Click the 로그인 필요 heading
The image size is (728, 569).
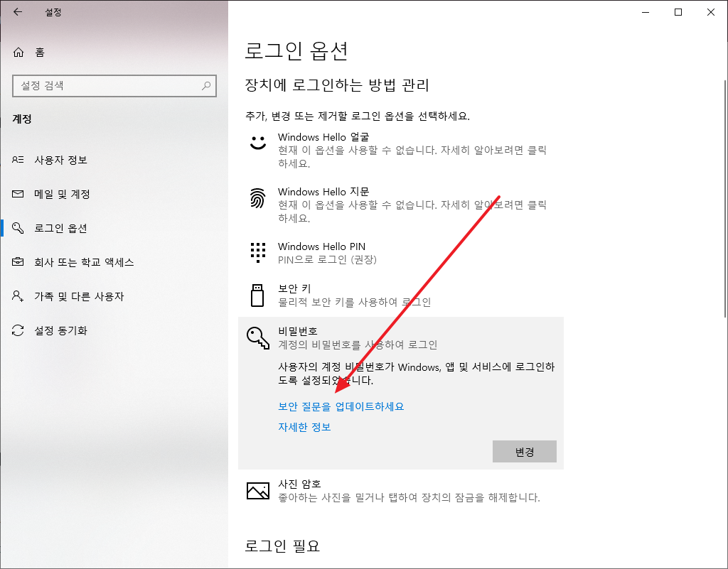coord(282,546)
